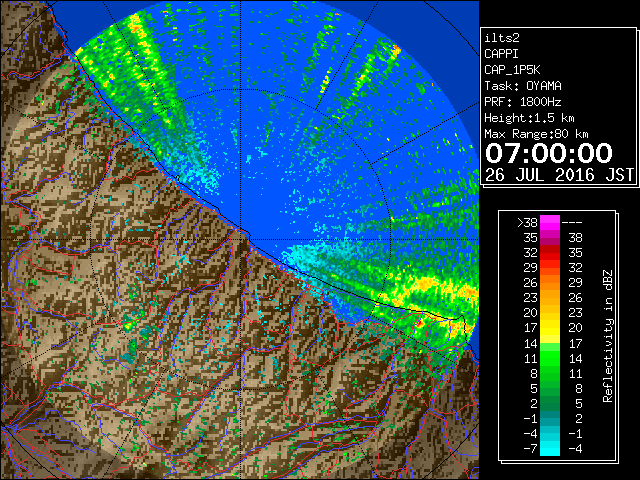Click the cyan -7 dBZ legend swatch
The width and height of the screenshot is (640, 480).
(550, 448)
